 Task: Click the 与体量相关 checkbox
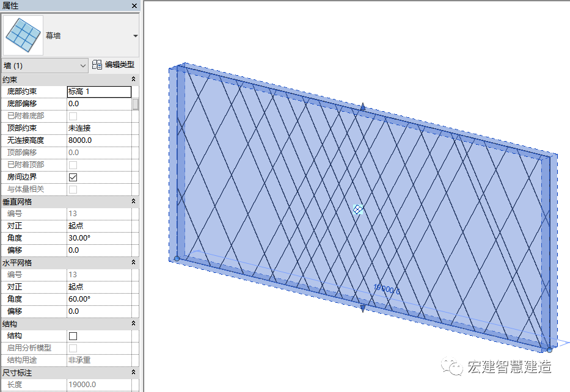(x=73, y=189)
